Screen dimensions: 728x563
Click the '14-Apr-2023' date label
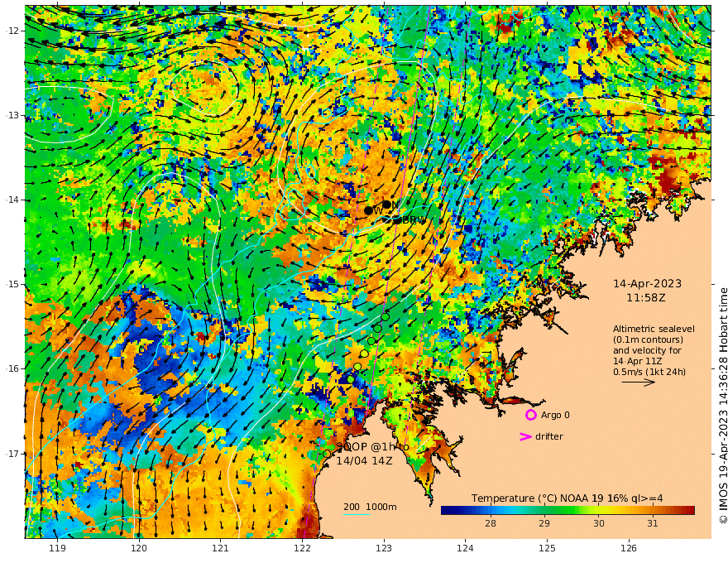[x=647, y=283]
